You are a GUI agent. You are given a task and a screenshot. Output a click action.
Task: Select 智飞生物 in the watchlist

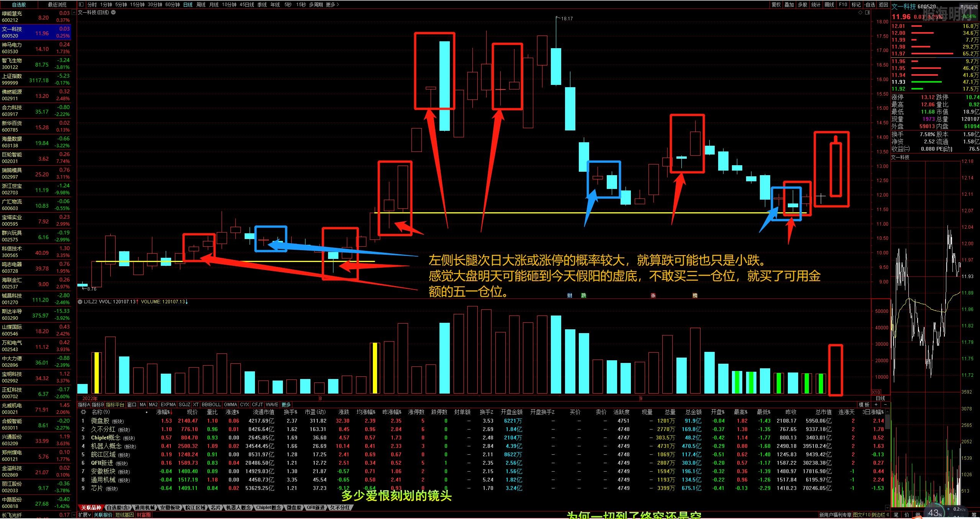click(x=36, y=63)
